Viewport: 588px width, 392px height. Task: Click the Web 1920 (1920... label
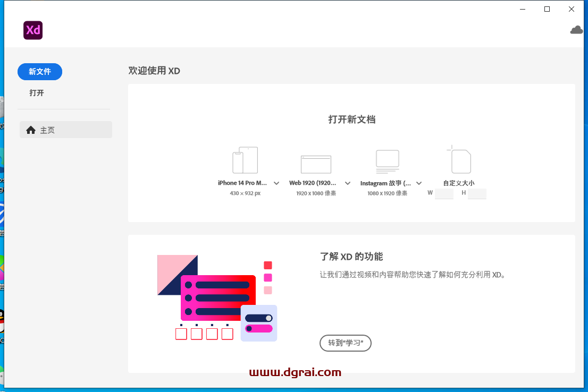313,183
